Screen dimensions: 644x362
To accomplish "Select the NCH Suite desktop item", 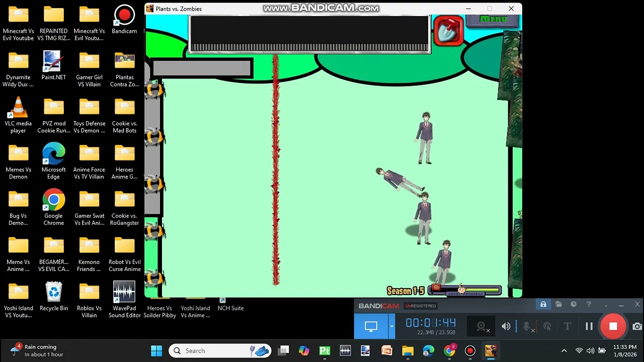I will [x=230, y=305].
